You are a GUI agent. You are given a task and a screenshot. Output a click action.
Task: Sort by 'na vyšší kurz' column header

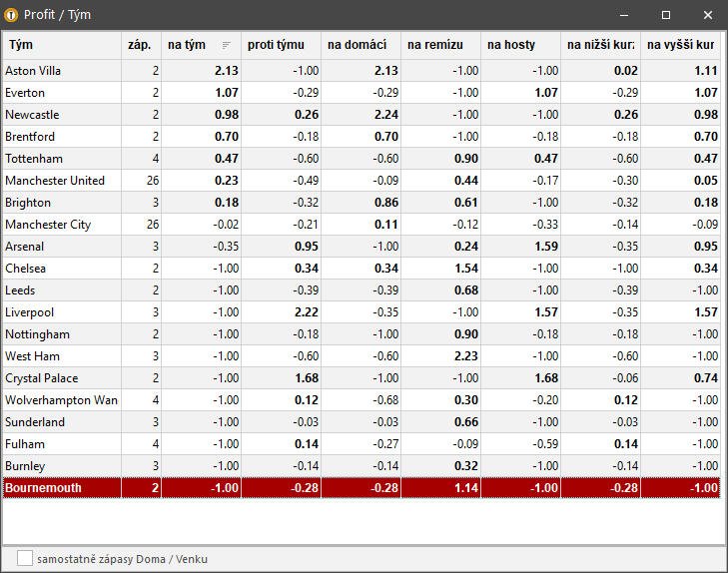point(679,45)
